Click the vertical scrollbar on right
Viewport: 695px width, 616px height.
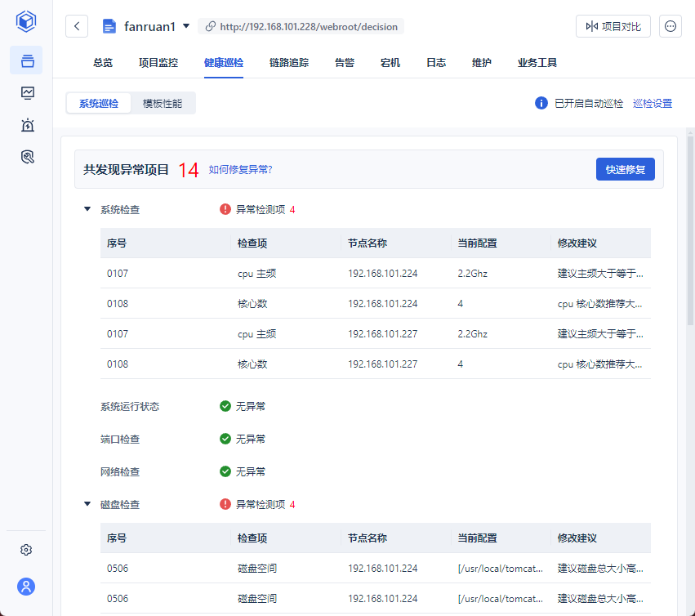coord(690,229)
